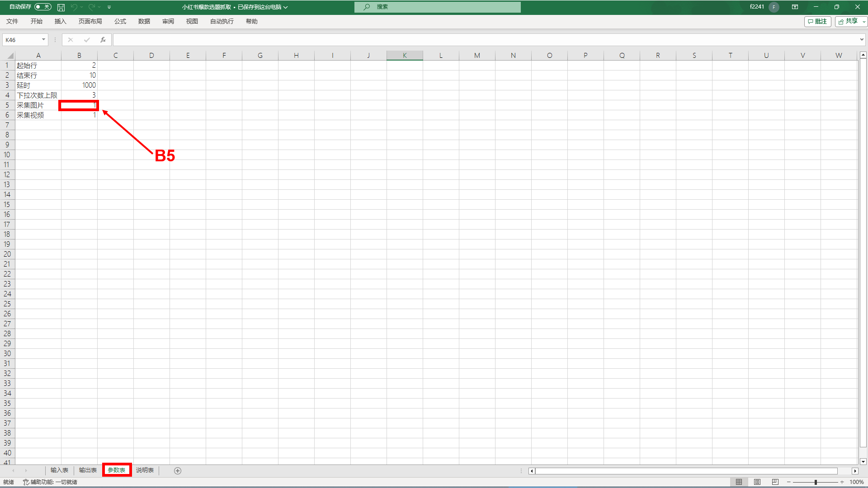868x488 pixels.
Task: Open the Quick Access Toolbar customize dropdown
Action: (109, 7)
